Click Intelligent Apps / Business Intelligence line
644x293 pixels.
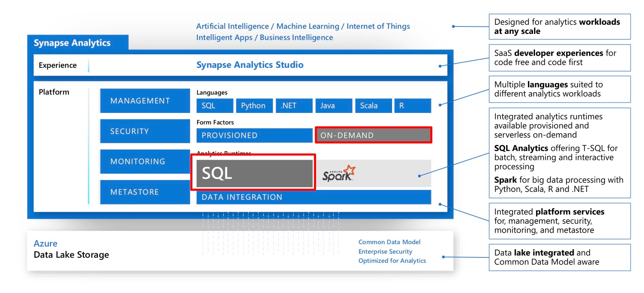(265, 37)
